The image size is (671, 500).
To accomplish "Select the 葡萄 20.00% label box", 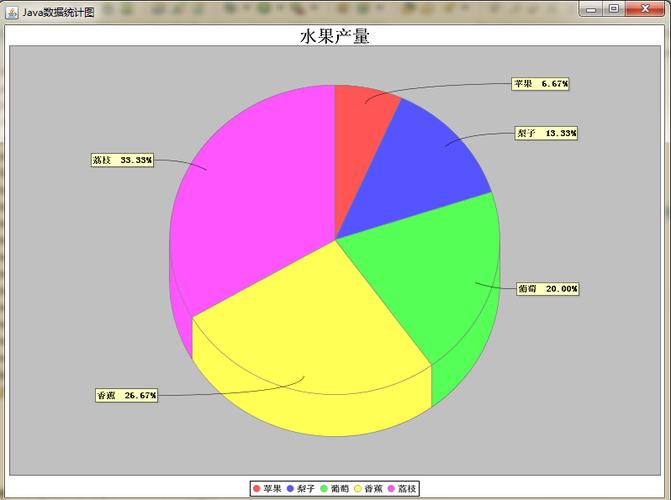I will click(x=548, y=289).
